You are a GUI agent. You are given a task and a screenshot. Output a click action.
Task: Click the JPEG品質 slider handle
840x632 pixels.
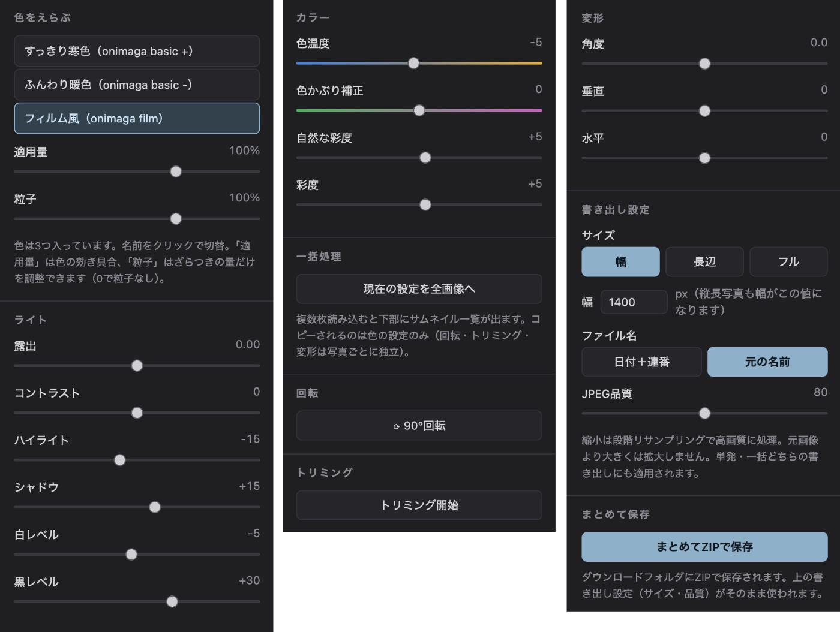click(705, 413)
